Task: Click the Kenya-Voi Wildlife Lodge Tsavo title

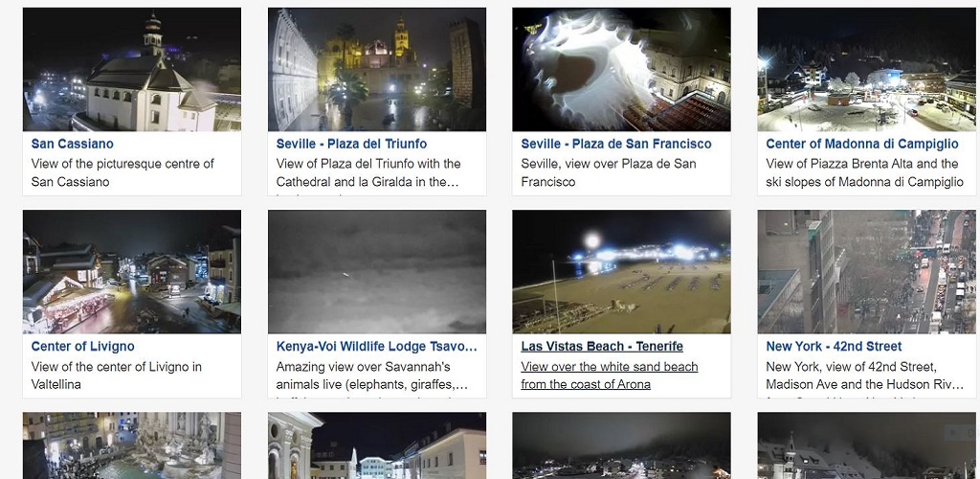Action: tap(377, 347)
